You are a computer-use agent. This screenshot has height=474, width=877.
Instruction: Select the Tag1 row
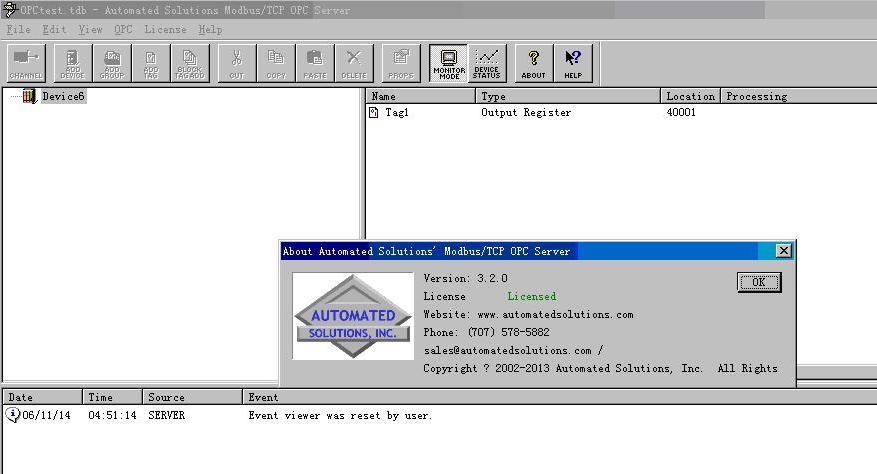[621, 112]
